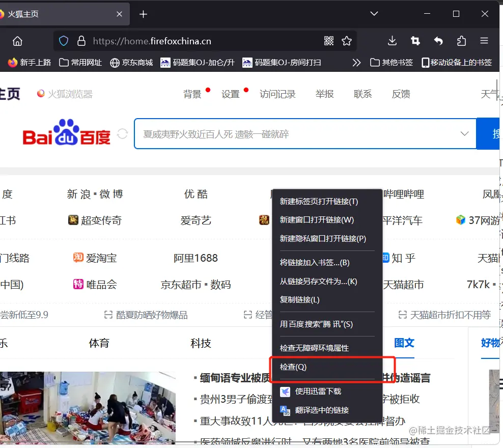
Task: Open 优酷 site link
Action: tap(195, 194)
